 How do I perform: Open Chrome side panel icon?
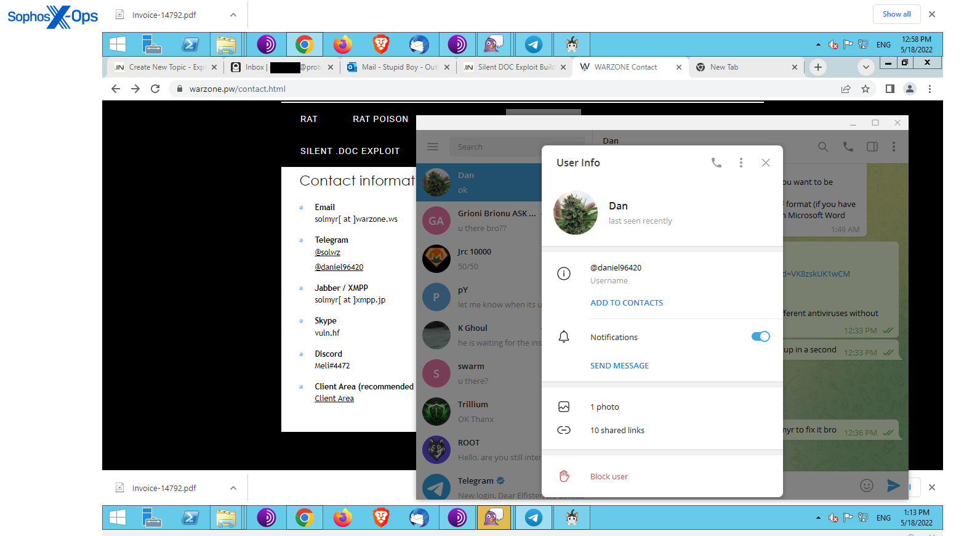890,89
